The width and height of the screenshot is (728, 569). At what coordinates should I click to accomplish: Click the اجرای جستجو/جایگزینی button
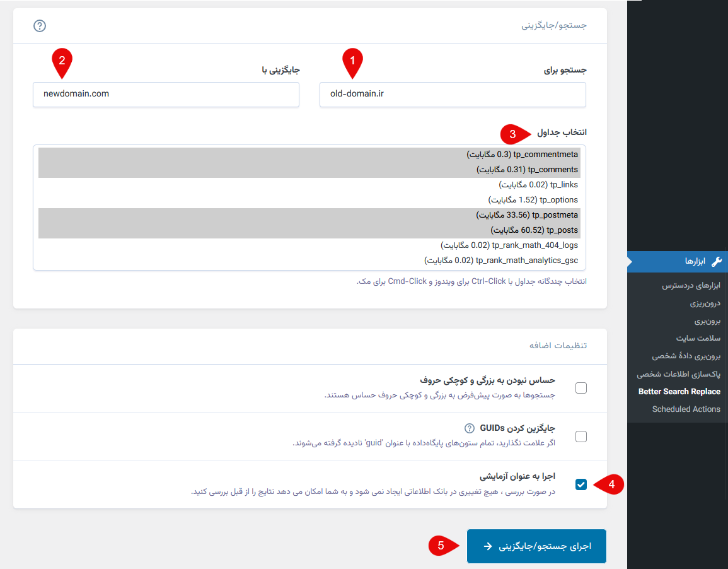tap(537, 546)
